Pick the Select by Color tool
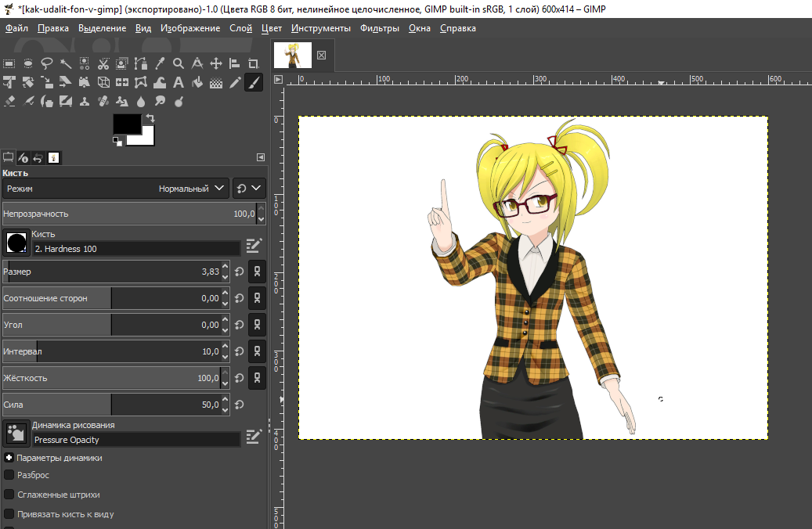This screenshot has height=529, width=812. point(85,63)
